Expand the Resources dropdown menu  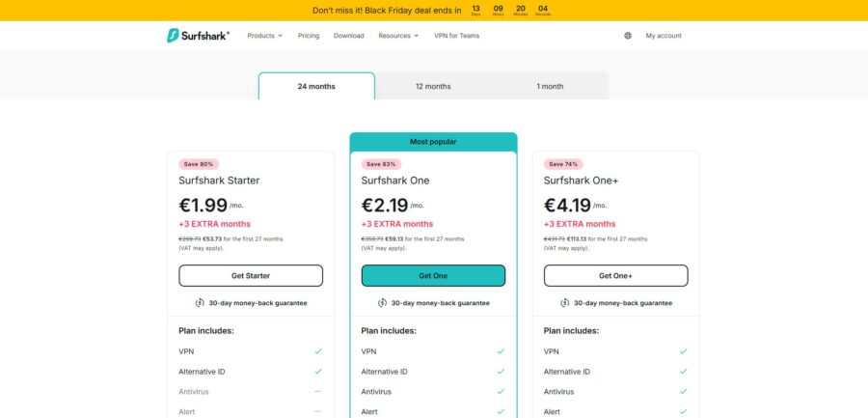pos(398,36)
